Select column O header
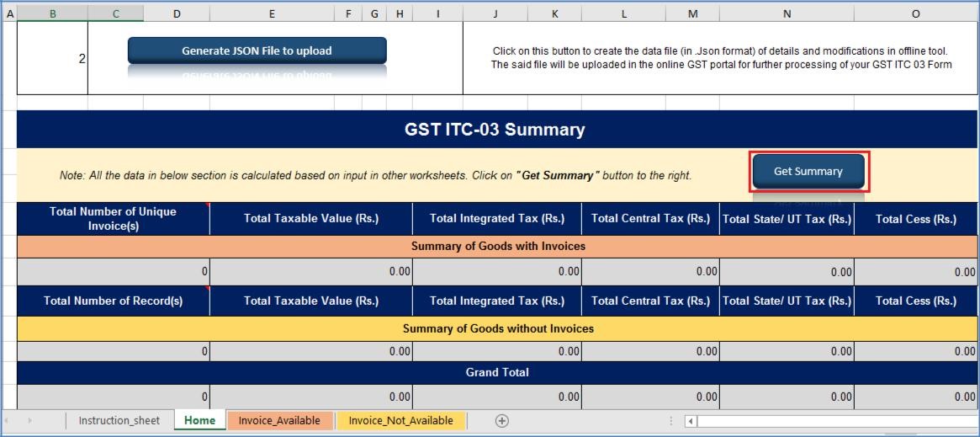The image size is (980, 437). tap(915, 13)
